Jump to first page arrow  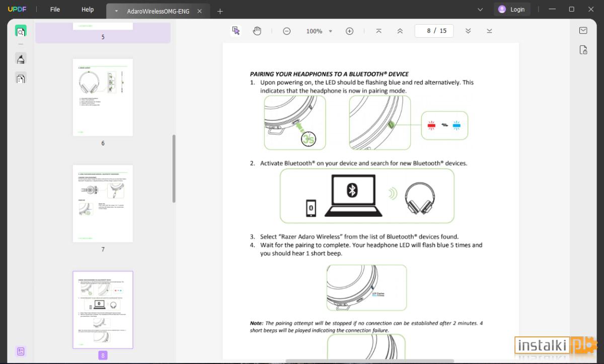379,31
